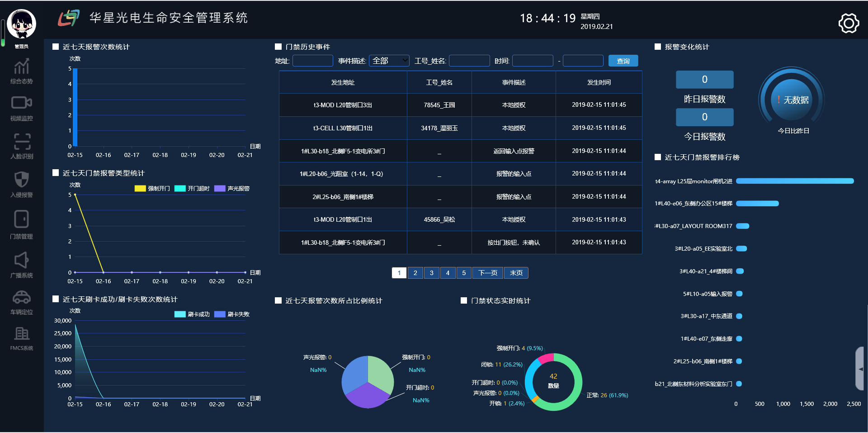Toggle the 刷卡失败 legend swatch

click(x=220, y=314)
